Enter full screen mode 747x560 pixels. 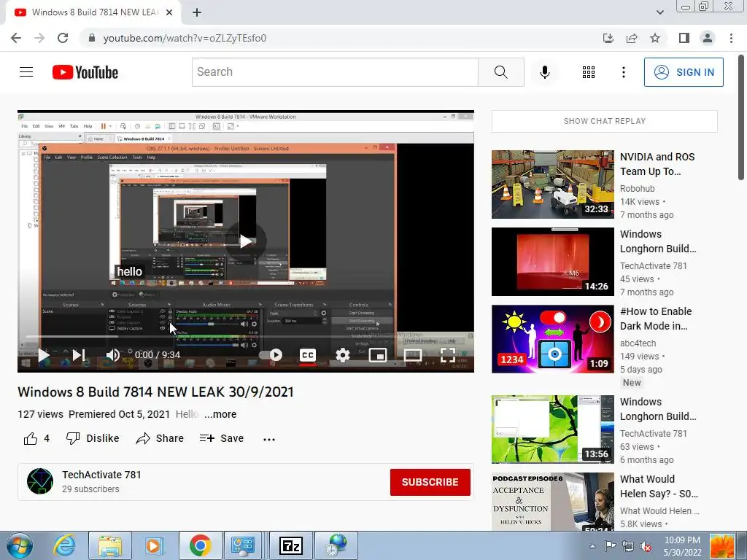click(x=447, y=355)
